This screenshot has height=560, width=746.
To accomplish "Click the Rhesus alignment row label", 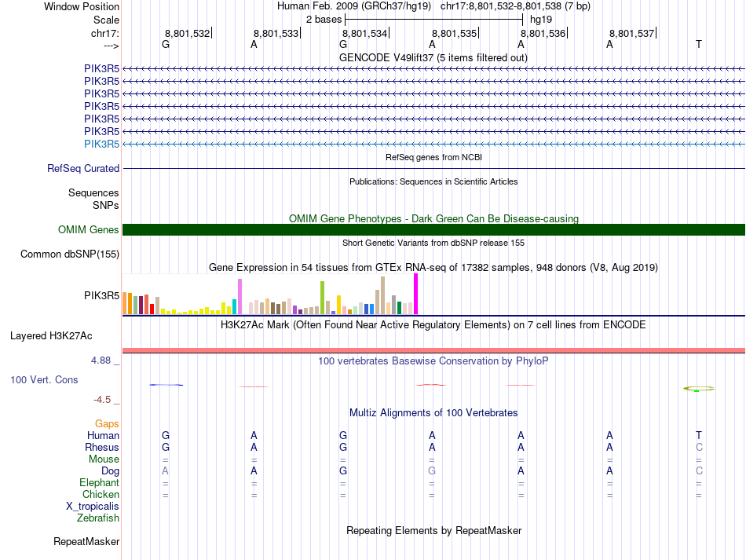I will point(102,447).
